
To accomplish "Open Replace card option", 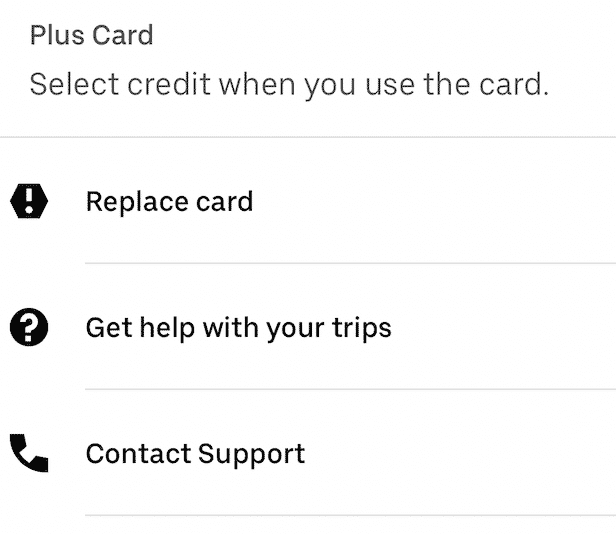I will [x=308, y=201].
